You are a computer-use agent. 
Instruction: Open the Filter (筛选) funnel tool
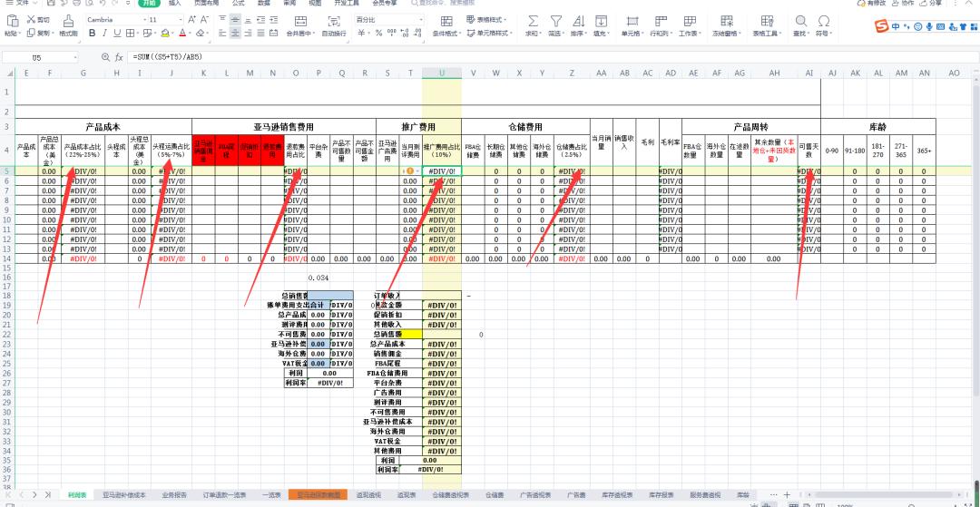click(554, 20)
